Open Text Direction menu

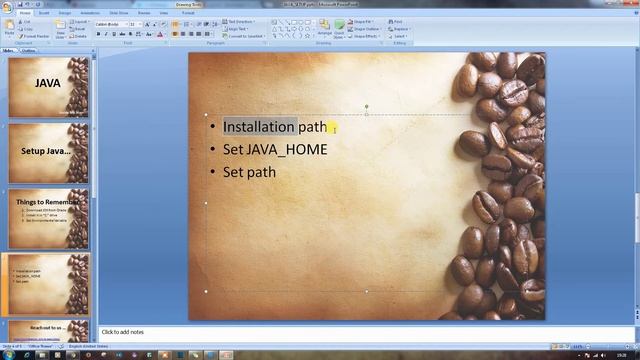(239, 22)
